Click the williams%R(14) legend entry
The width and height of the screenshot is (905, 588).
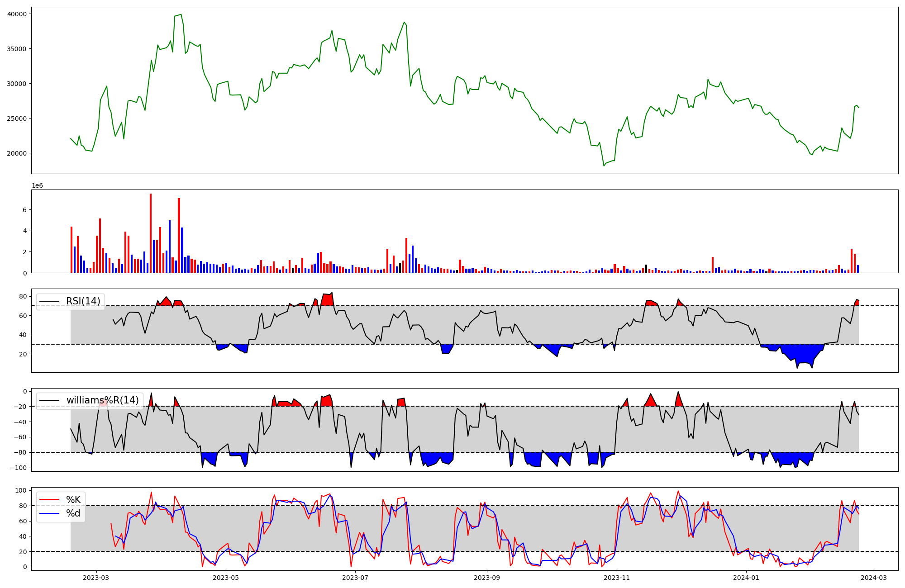tap(103, 400)
